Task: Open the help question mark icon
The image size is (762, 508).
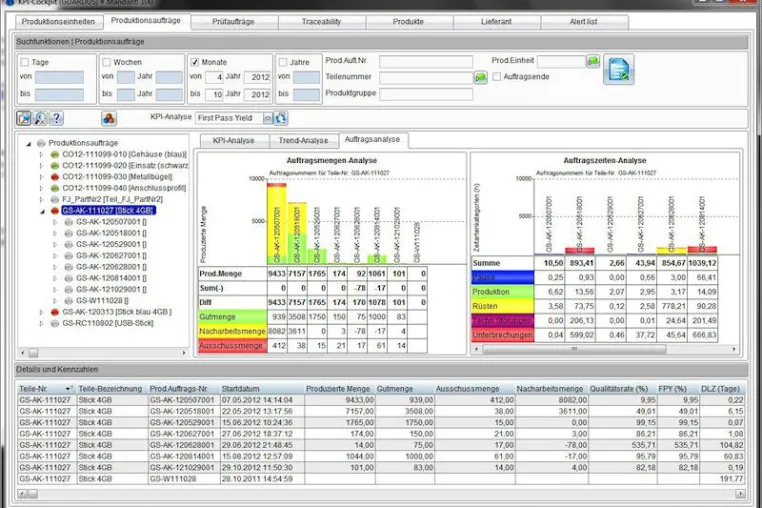Action: click(x=56, y=118)
